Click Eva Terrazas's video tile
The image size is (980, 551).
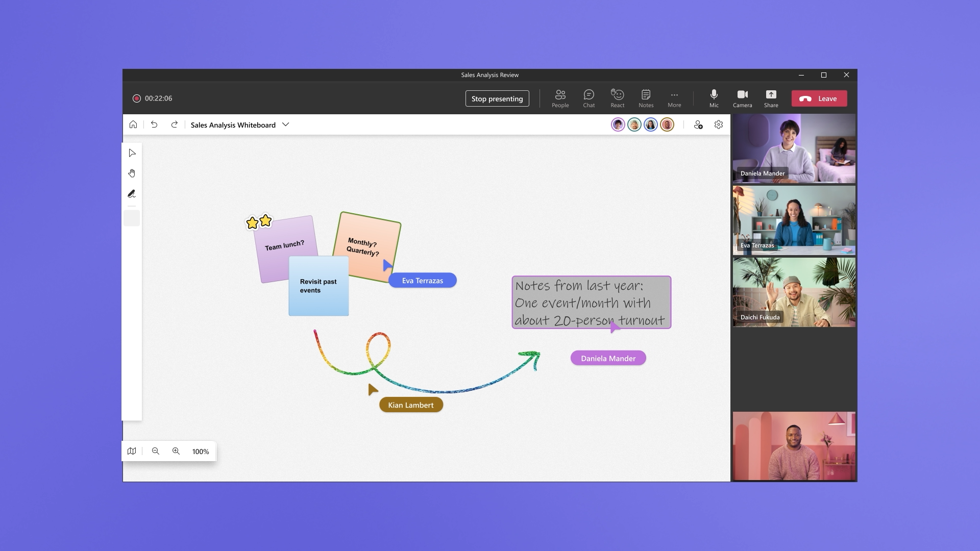(x=794, y=220)
